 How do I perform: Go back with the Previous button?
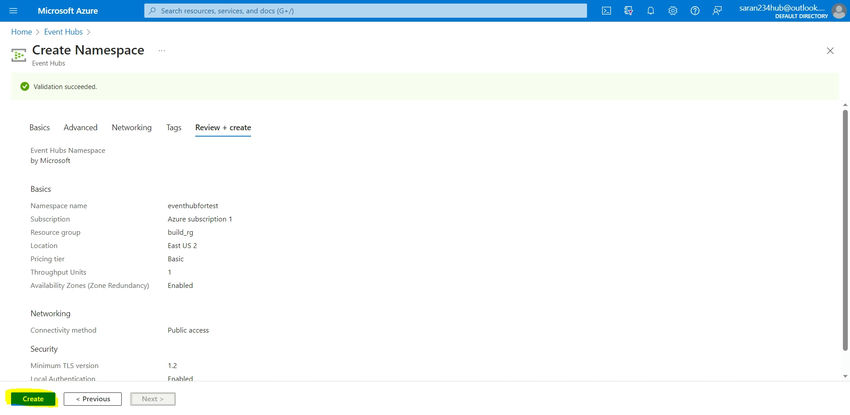(x=93, y=399)
